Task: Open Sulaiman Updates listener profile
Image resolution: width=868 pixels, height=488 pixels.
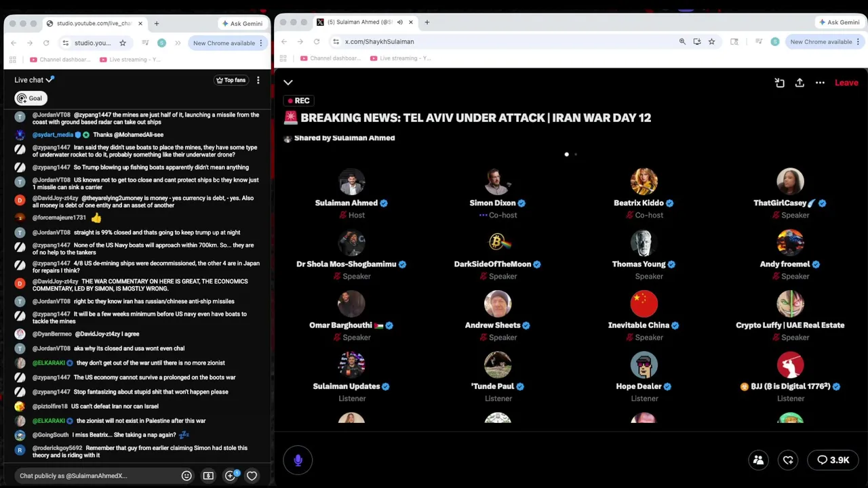Action: click(351, 365)
